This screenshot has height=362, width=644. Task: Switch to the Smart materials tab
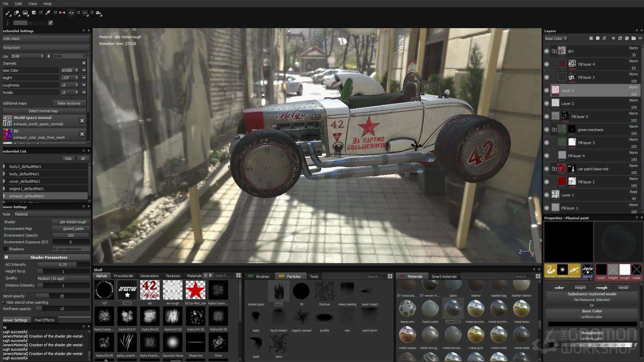click(444, 276)
